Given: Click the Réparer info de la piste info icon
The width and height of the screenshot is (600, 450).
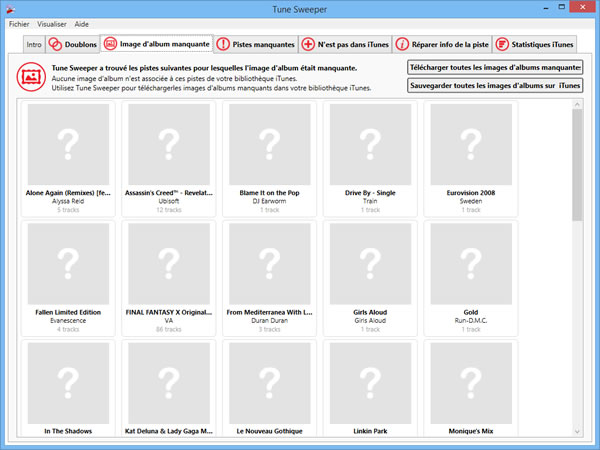Looking at the screenshot, I should pos(402,44).
